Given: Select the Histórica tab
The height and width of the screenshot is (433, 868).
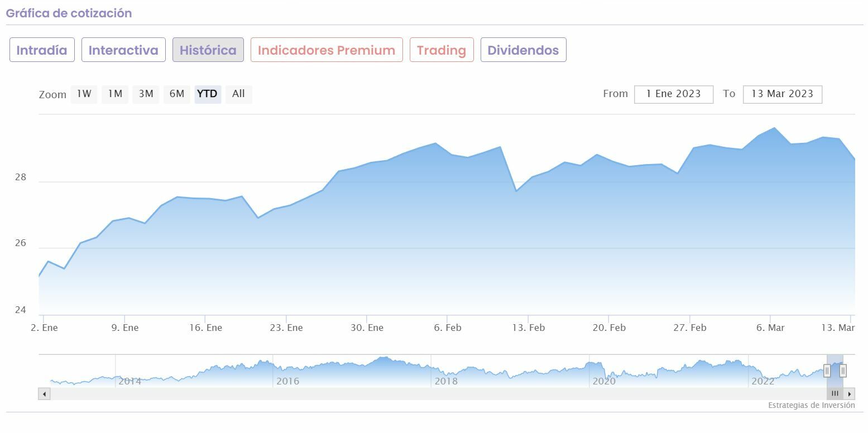Looking at the screenshot, I should click(x=208, y=50).
